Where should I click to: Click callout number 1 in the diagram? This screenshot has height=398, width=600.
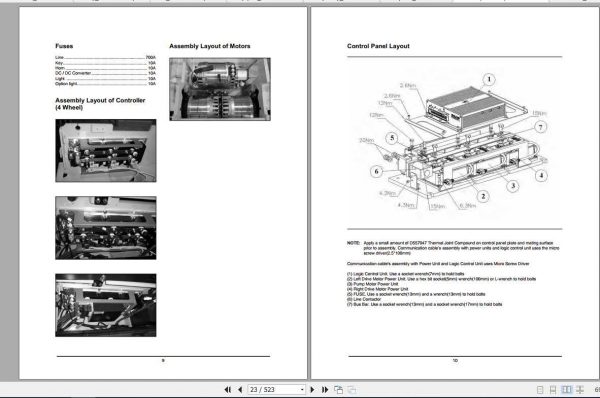tap(489, 80)
